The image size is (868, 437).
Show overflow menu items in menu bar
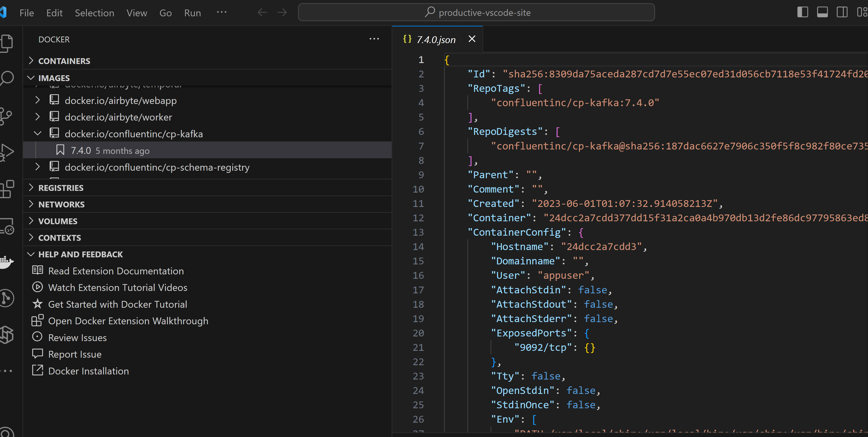coord(222,12)
